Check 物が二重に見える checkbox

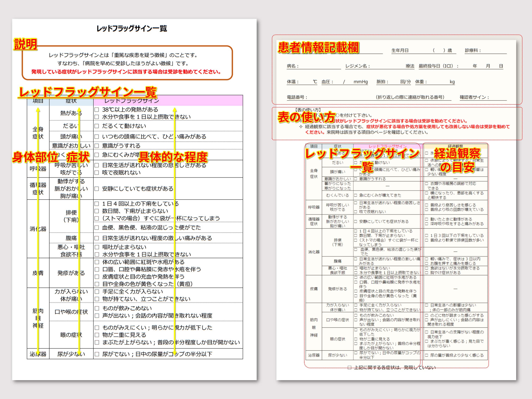pyautogui.click(x=97, y=335)
